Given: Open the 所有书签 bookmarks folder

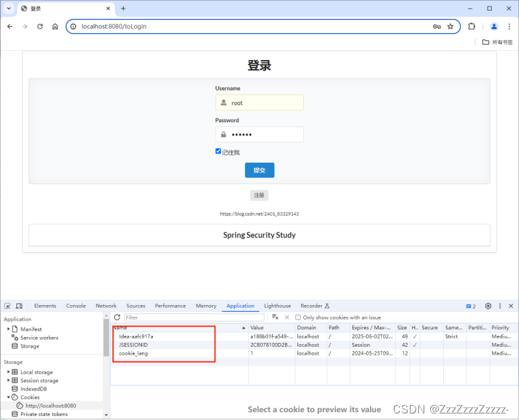Looking at the screenshot, I should tap(497, 42).
